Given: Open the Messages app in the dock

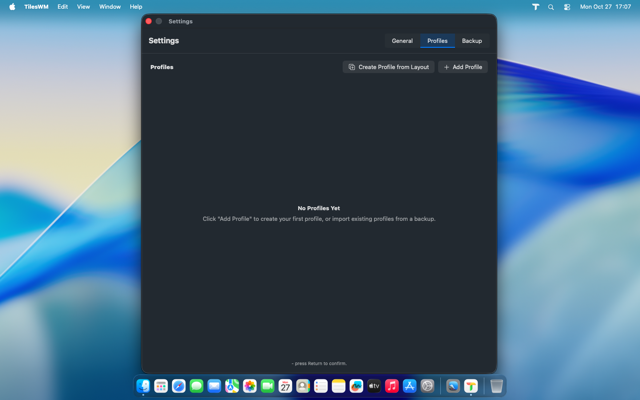Looking at the screenshot, I should pyautogui.click(x=197, y=386).
